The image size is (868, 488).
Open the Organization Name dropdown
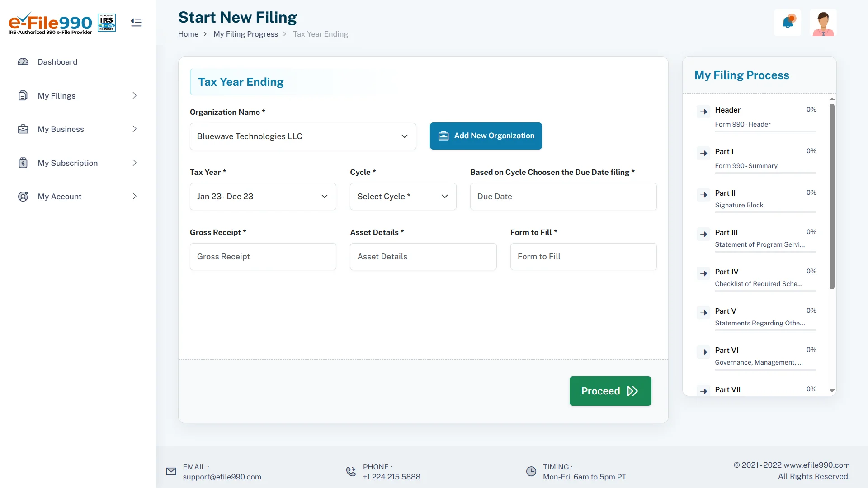click(x=303, y=136)
